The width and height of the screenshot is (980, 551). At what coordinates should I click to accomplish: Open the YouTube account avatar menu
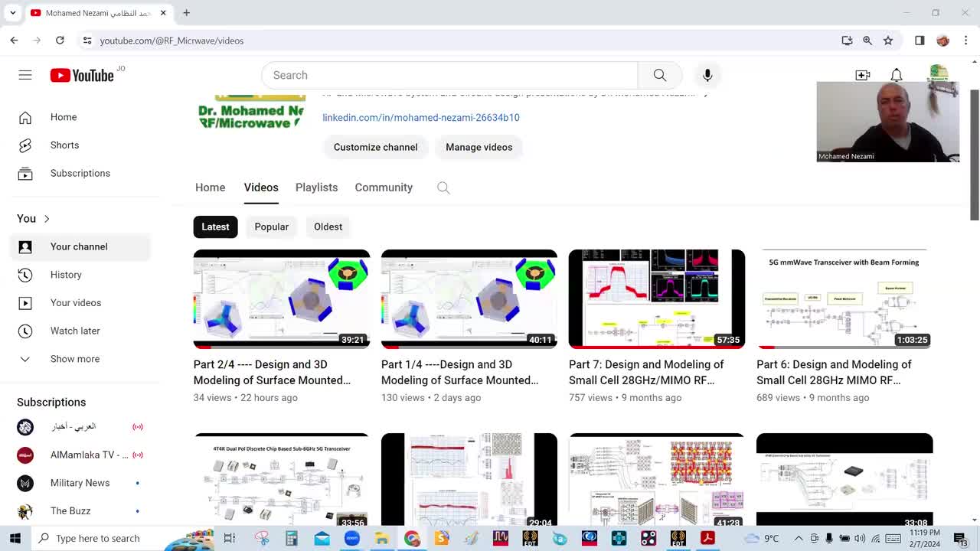[938, 73]
